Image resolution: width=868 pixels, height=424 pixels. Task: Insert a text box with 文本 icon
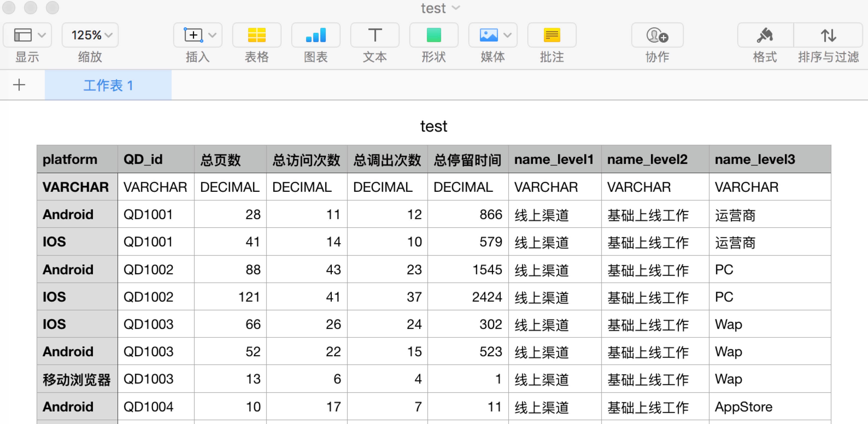(x=374, y=35)
